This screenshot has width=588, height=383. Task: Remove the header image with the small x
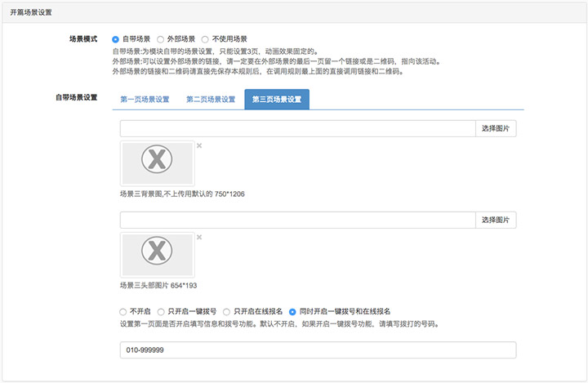pyautogui.click(x=199, y=237)
